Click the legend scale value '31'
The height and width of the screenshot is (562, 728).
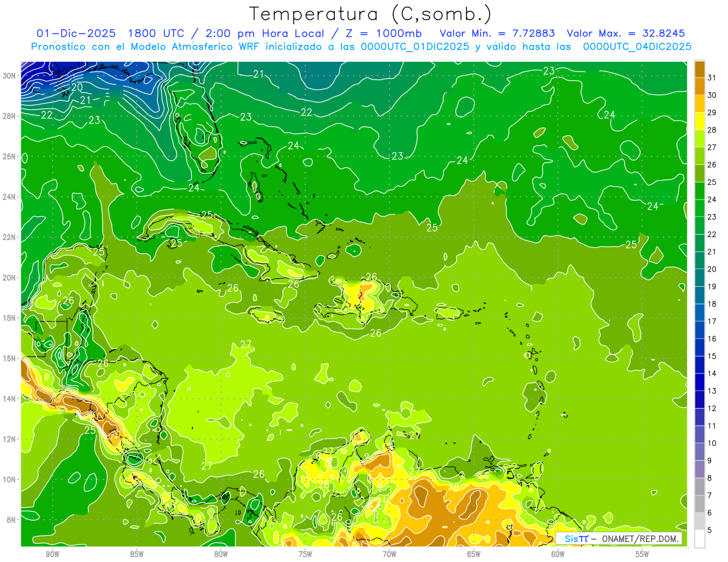click(x=712, y=78)
